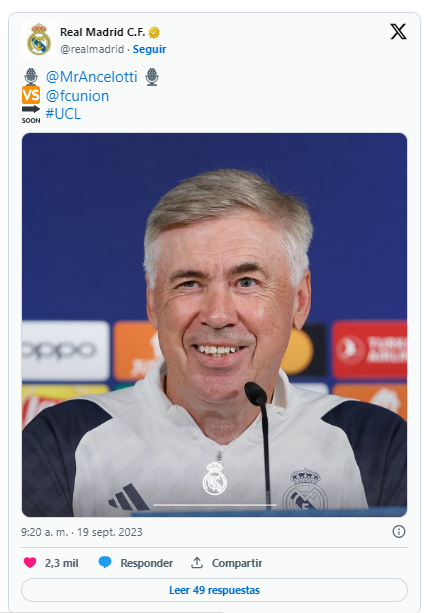Open the #UCL hashtag
The width and height of the screenshot is (432, 613).
(63, 114)
